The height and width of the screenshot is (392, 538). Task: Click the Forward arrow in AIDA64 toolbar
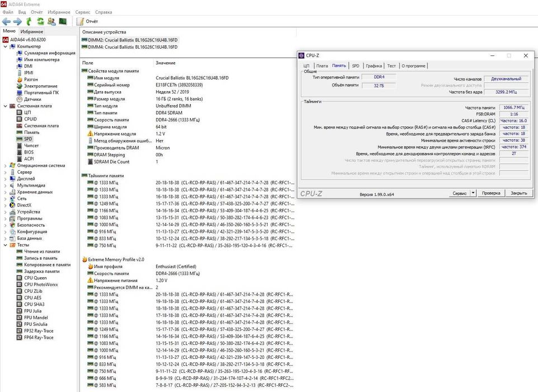coord(17,22)
